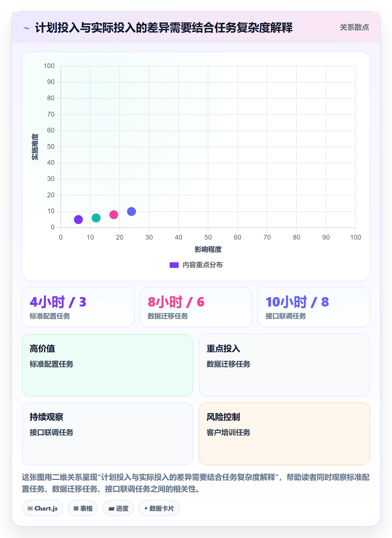Toggle the purple legend swatch for 内容重点分布

(174, 265)
